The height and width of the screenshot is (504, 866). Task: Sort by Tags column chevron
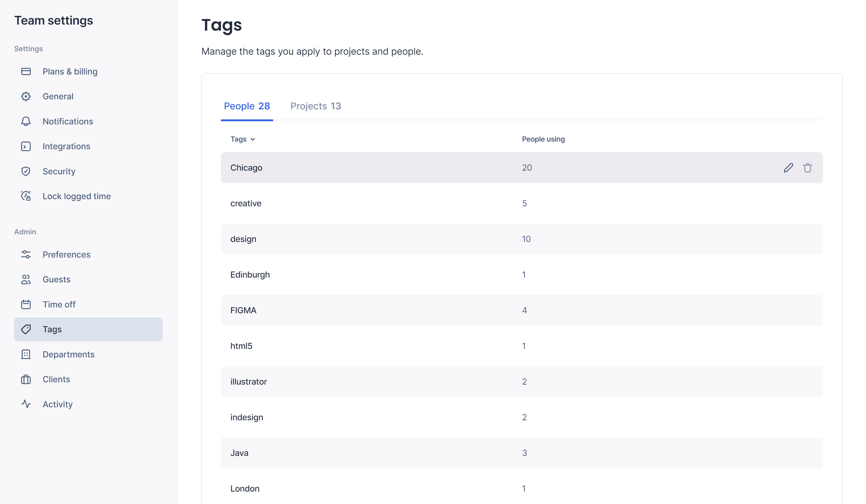(253, 139)
